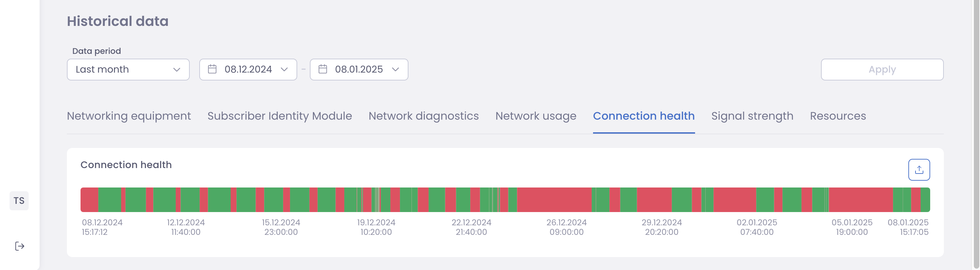This screenshot has height=270, width=980.
Task: Click the logout icon in sidebar
Action: point(19,246)
